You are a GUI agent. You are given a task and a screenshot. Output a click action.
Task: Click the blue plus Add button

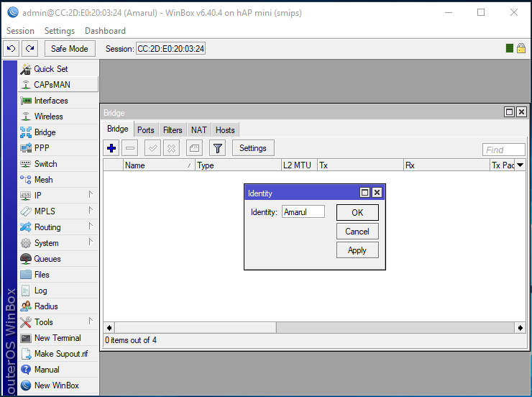point(111,148)
